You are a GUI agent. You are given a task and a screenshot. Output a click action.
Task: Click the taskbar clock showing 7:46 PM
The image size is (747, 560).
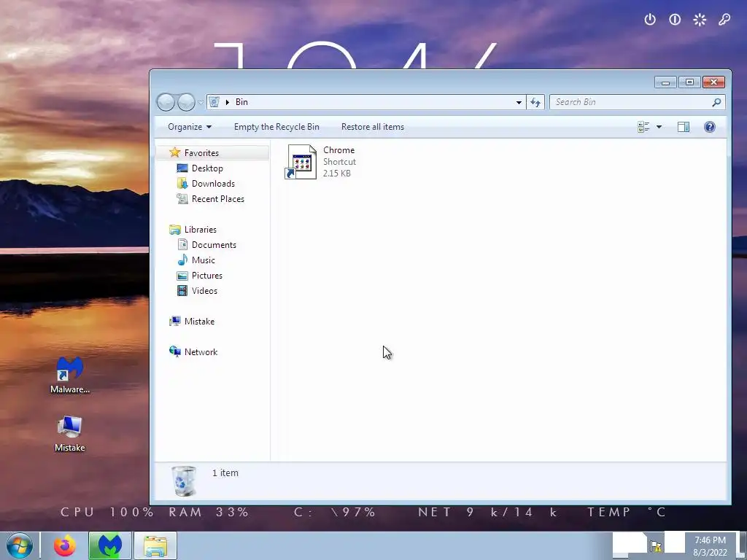(x=710, y=540)
